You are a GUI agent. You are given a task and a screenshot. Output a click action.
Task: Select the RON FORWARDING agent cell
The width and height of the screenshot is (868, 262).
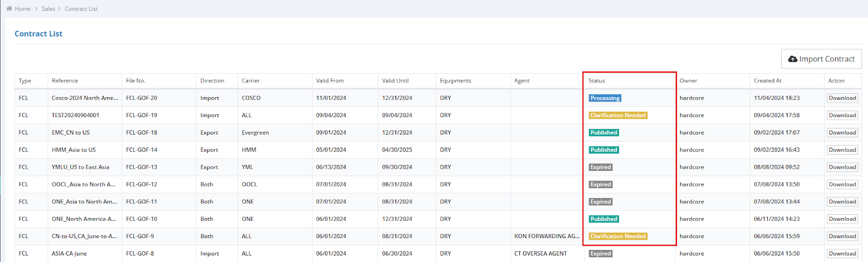[x=546, y=237]
